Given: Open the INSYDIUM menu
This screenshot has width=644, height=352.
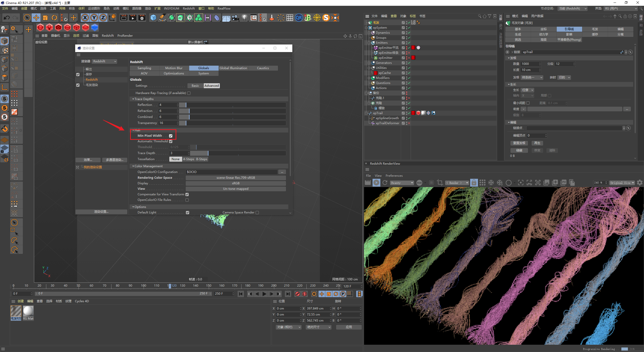Looking at the screenshot, I should [x=171, y=9].
